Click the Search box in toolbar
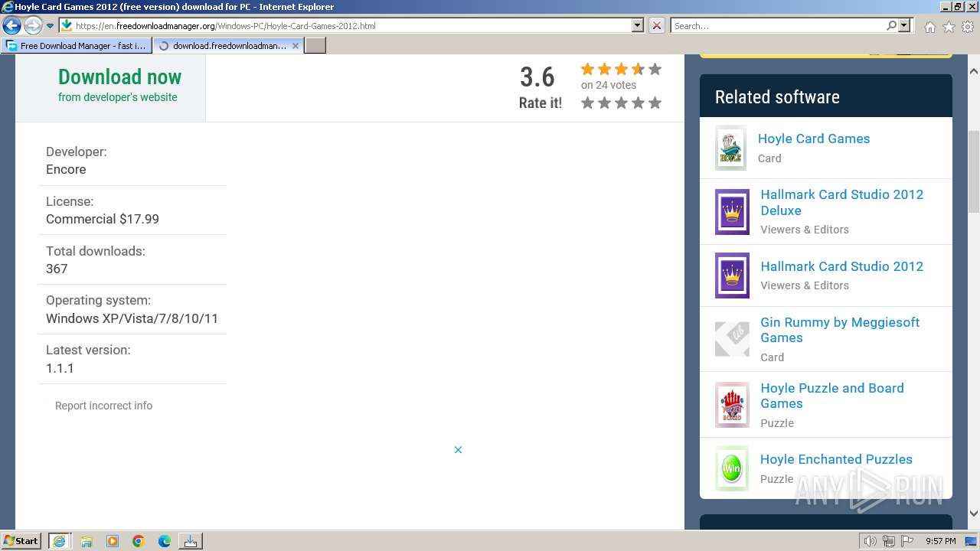The image size is (980, 551). tap(777, 25)
